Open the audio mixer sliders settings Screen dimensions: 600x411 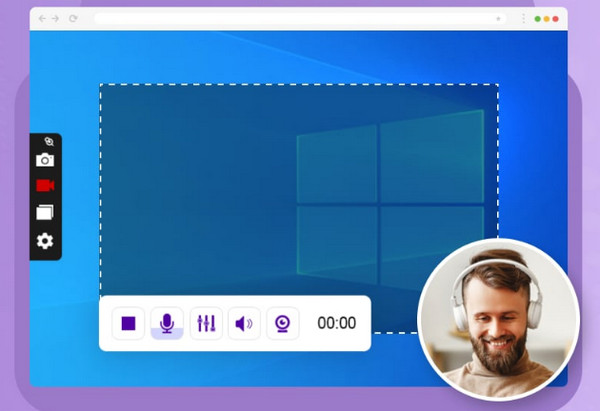click(206, 323)
